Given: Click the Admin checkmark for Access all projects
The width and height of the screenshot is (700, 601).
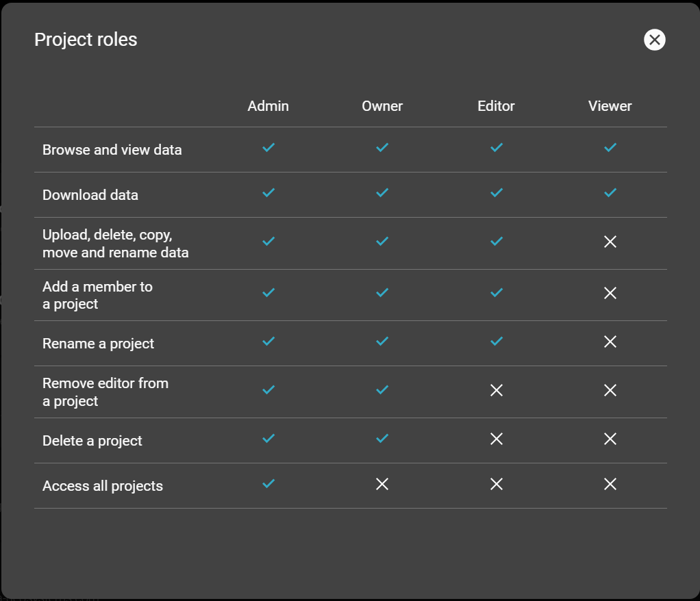Looking at the screenshot, I should [268, 484].
